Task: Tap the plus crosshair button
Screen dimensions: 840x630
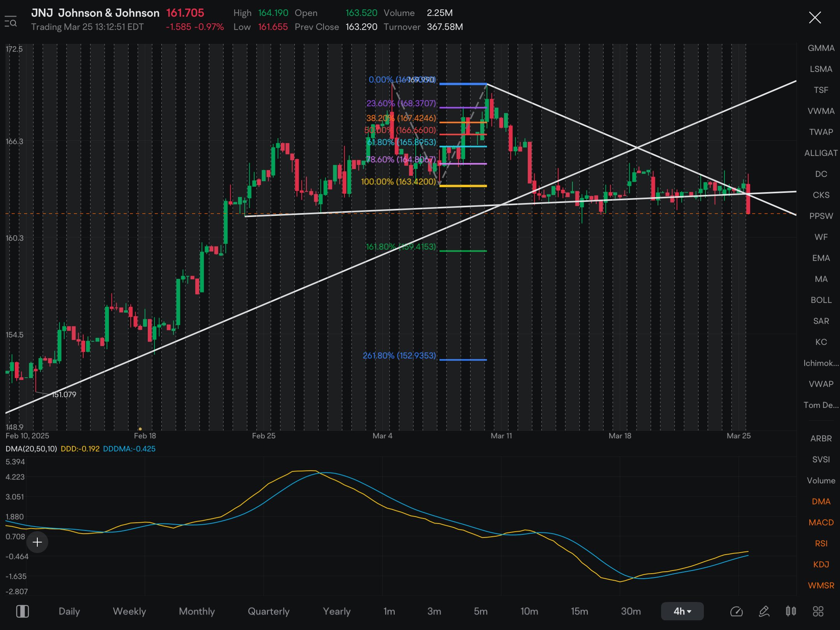Action: click(x=37, y=542)
